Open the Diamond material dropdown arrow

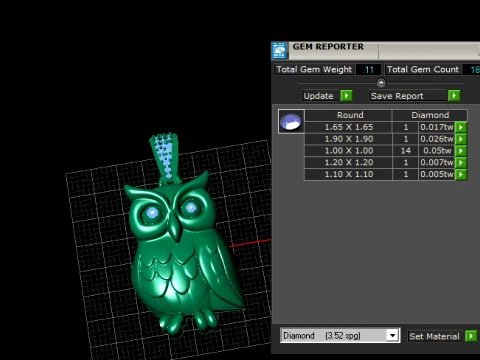point(393,335)
